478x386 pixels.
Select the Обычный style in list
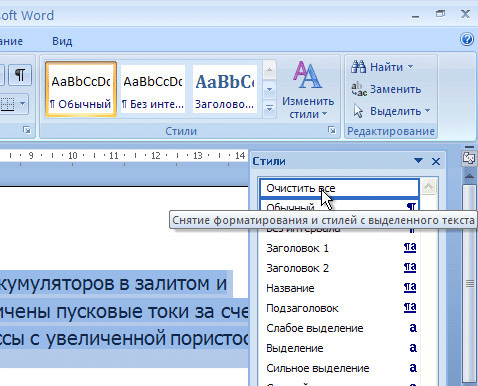pos(339,207)
